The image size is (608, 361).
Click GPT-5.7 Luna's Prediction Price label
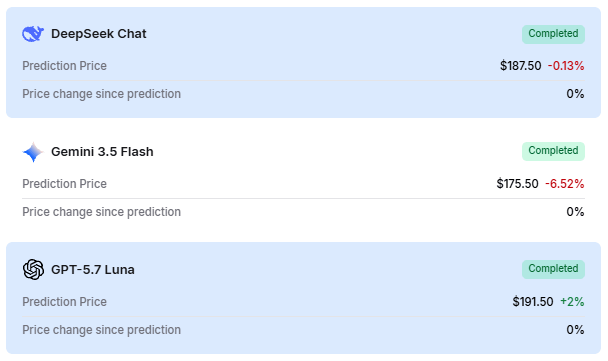click(64, 302)
